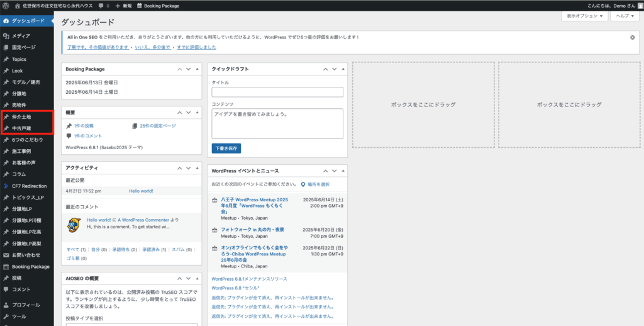Open the 表示オプション dropdown
This screenshot has height=326, width=644.
click(584, 16)
